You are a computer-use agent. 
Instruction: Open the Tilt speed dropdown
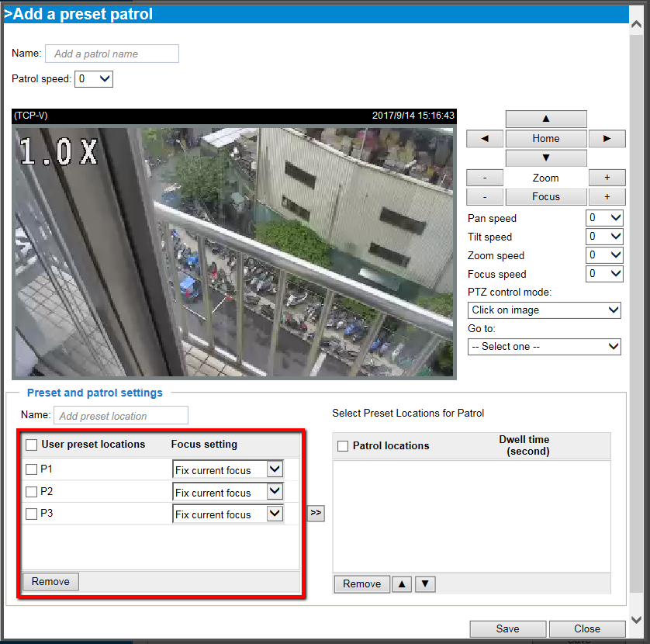[x=604, y=236]
